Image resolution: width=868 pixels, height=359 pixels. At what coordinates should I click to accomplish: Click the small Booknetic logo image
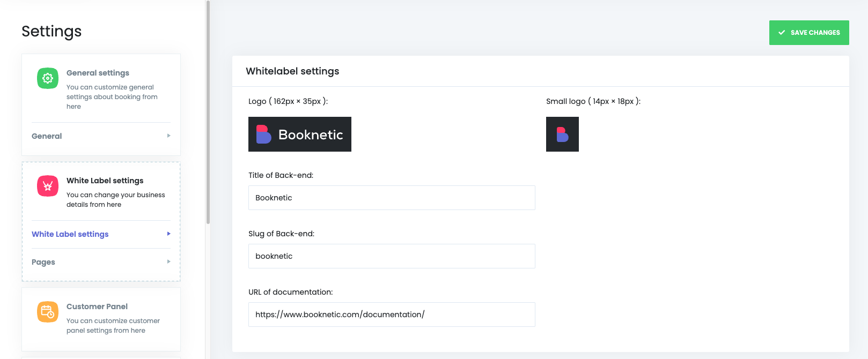tap(562, 134)
